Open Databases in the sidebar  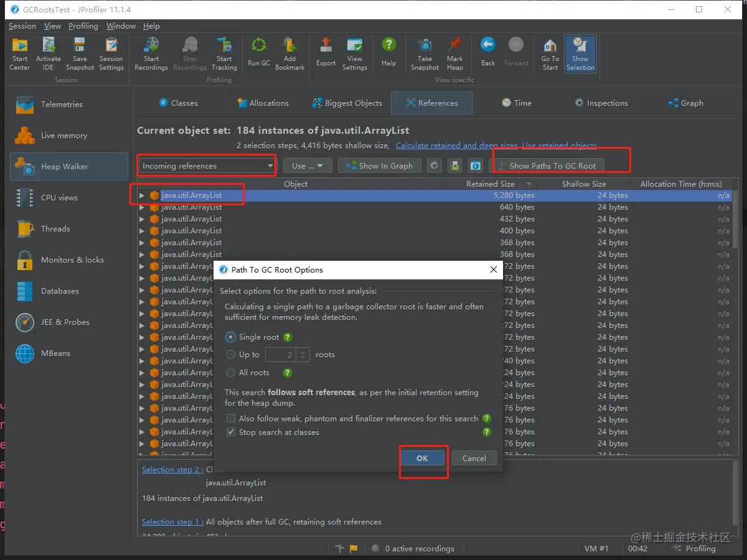pos(68,291)
